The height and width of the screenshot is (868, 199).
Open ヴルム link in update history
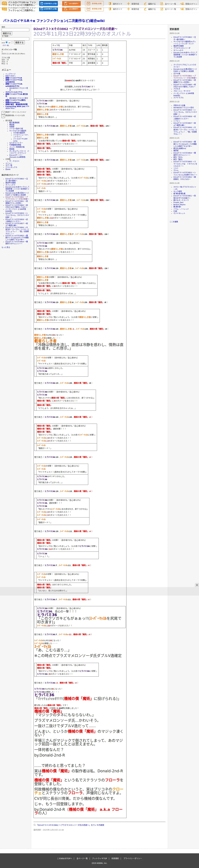(x=176, y=170)
